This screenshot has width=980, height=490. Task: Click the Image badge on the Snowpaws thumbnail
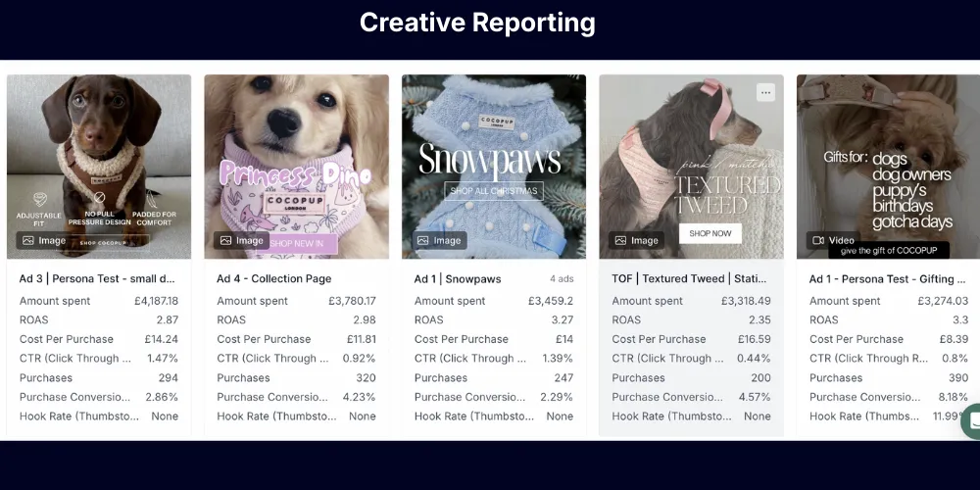pyautogui.click(x=439, y=241)
